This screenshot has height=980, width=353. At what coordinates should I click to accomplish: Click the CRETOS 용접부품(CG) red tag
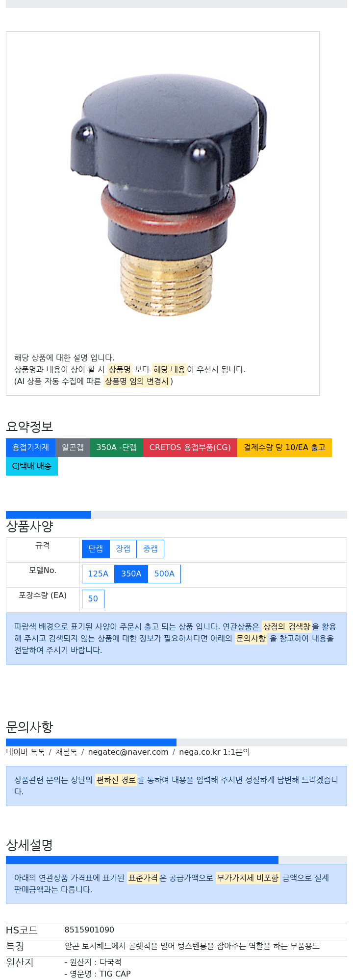click(x=190, y=448)
